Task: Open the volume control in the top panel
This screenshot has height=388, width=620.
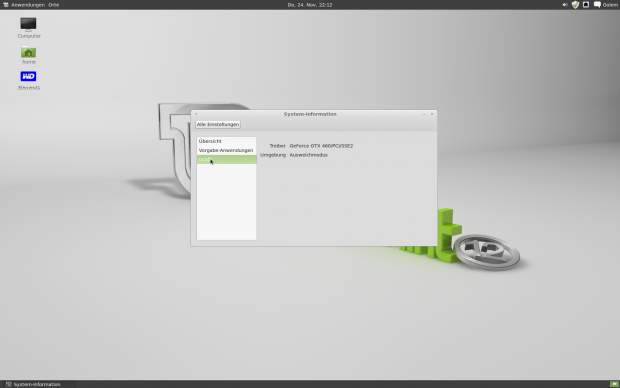Action: (x=565, y=5)
